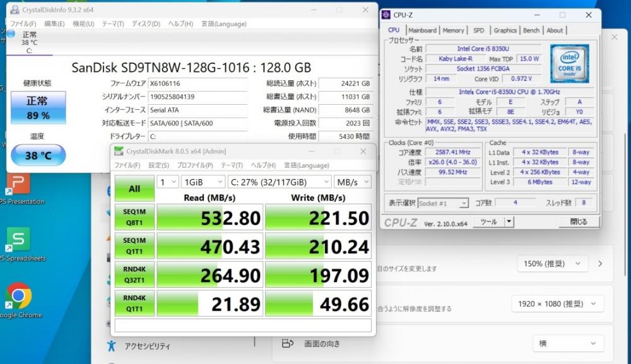The width and height of the screenshot is (631, 364).
Task: Click the power-on hours value 5430 時間
Action: (346, 137)
